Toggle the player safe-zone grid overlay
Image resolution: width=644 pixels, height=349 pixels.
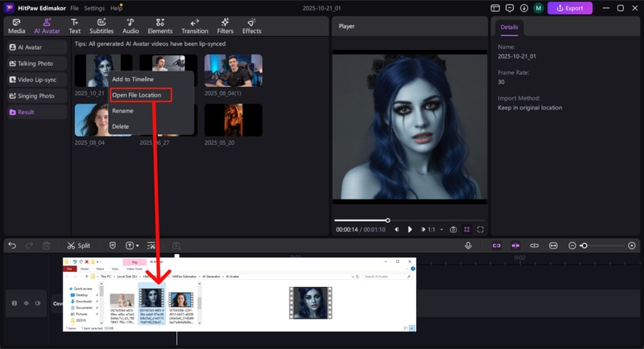tap(466, 229)
